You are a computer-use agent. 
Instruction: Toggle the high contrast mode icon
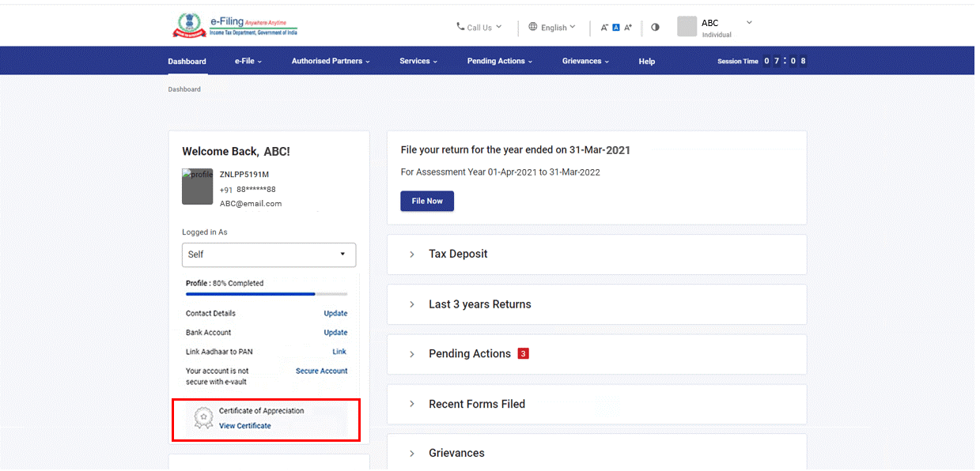pos(655,28)
